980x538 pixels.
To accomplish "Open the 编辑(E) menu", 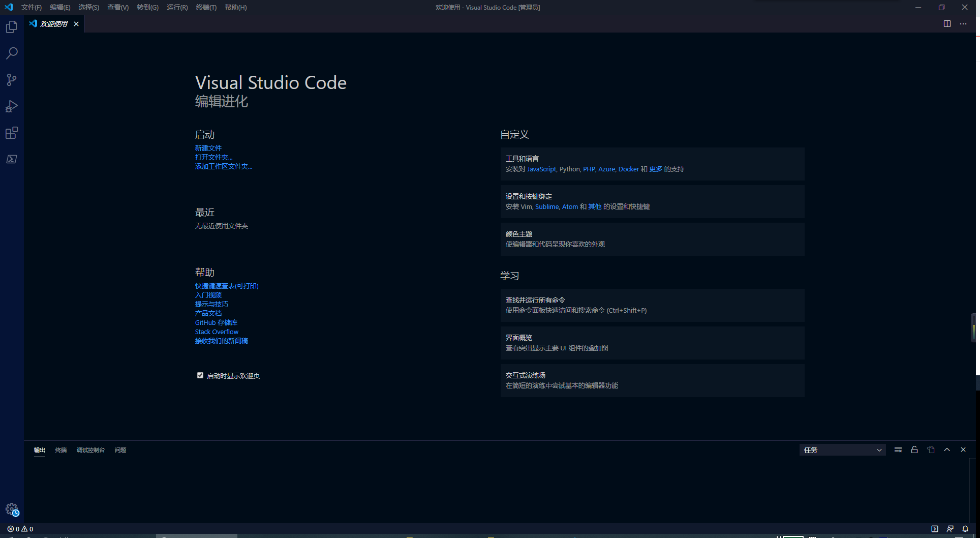I will [60, 7].
